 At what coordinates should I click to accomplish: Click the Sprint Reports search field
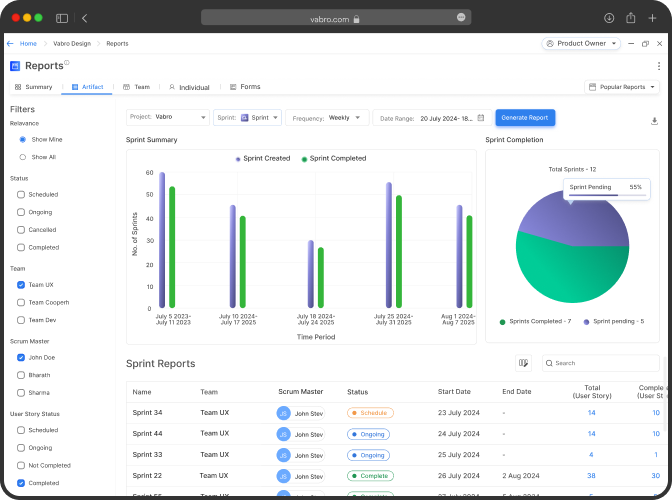600,363
